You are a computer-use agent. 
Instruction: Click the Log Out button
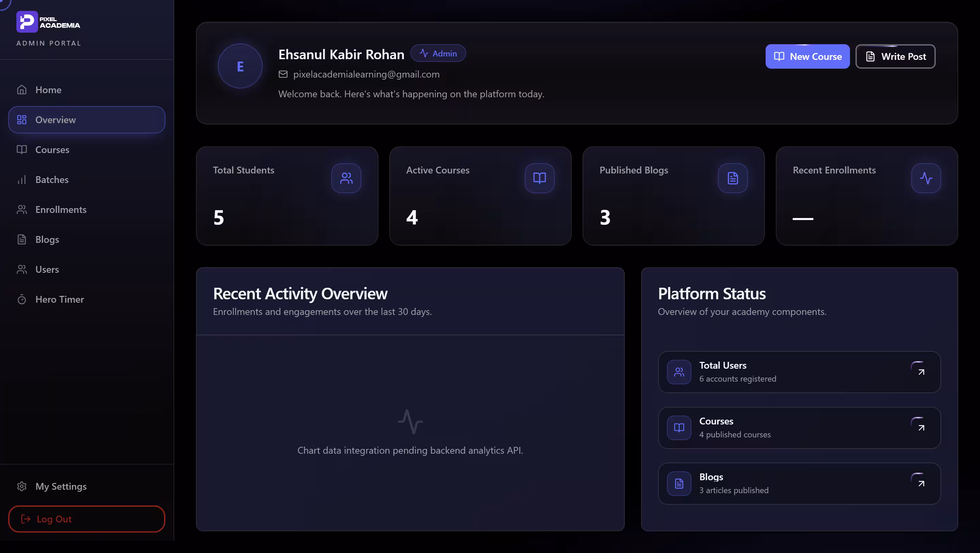coord(87,519)
